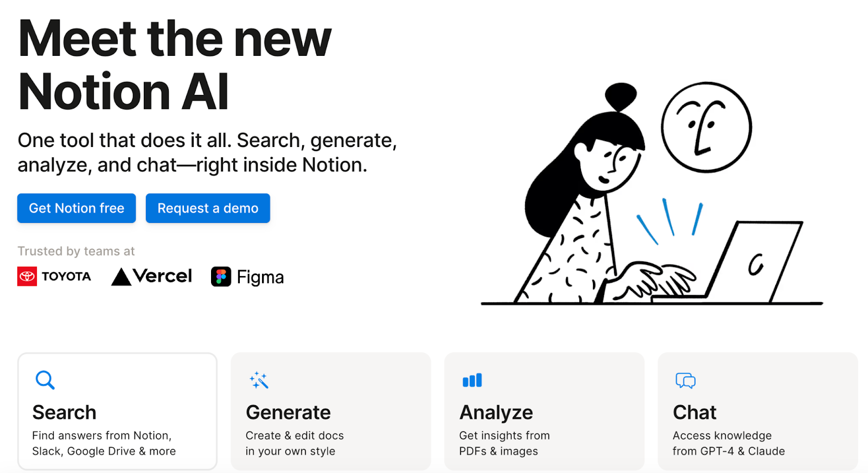
Task: Click the TOYOTA wordmark text
Action: pyautogui.click(x=66, y=277)
